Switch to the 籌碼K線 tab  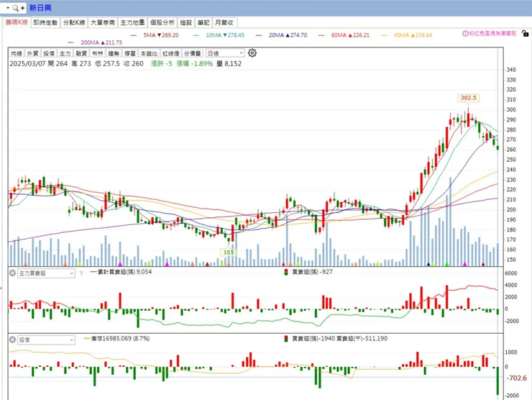click(17, 22)
